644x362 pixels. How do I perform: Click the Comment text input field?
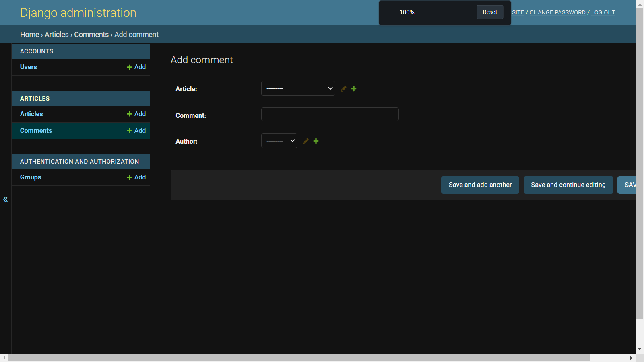(330, 114)
